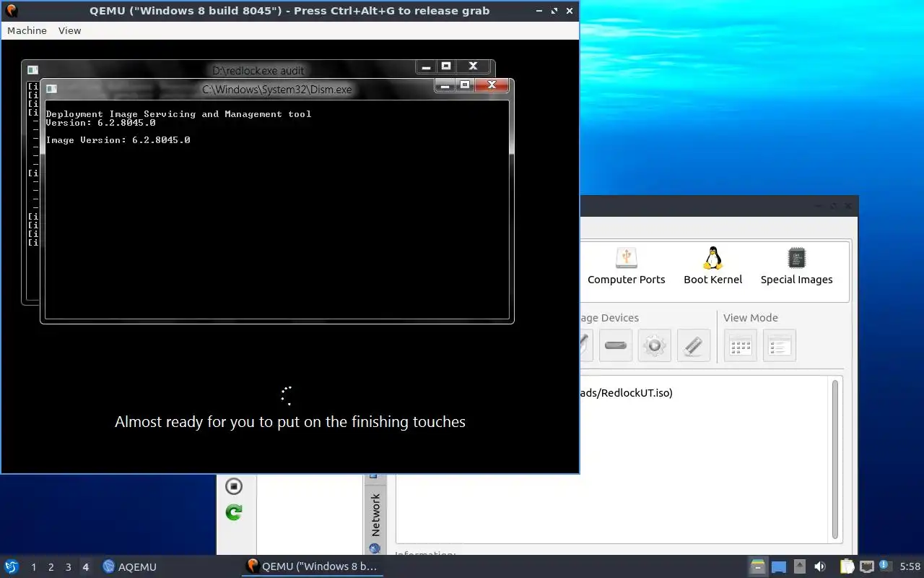Click the eraser storage device button
The width and height of the screenshot is (924, 578).
[693, 345]
